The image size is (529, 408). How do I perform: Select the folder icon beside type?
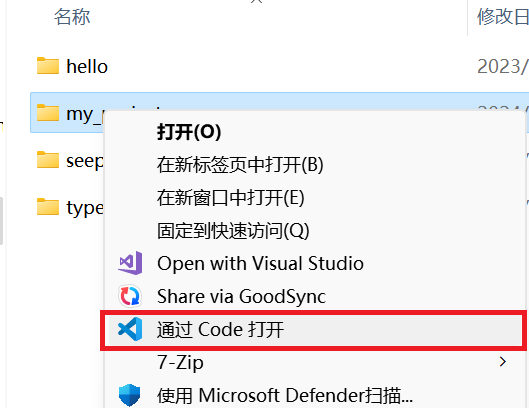(x=48, y=207)
